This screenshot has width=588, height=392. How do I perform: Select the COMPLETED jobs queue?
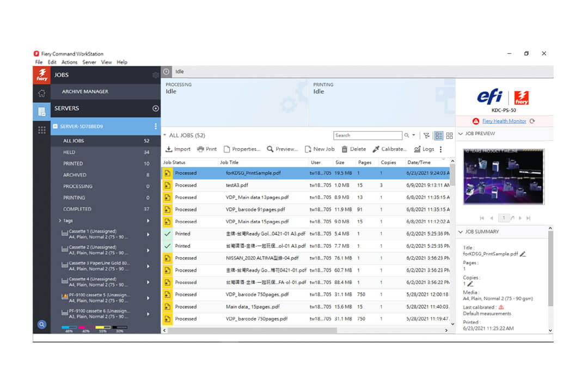[x=106, y=209]
